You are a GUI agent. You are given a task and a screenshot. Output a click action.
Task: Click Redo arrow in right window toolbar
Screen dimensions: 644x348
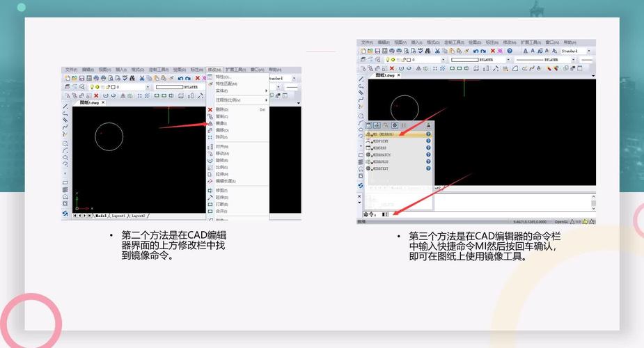(x=483, y=51)
